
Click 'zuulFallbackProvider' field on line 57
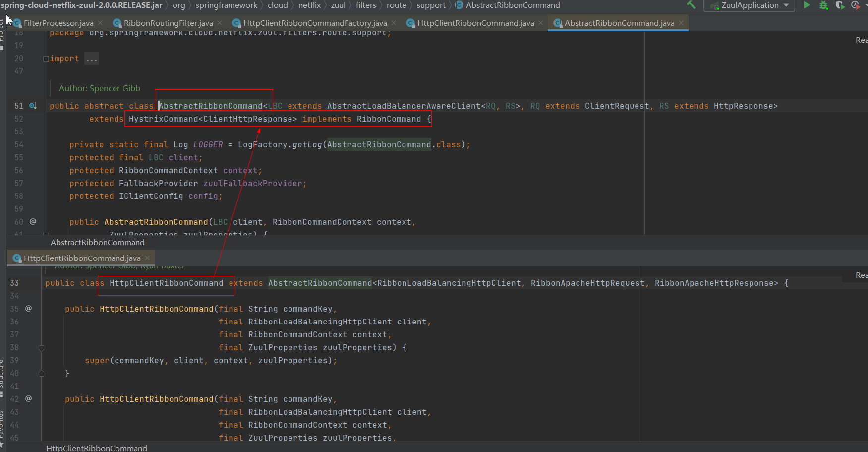[x=253, y=184]
